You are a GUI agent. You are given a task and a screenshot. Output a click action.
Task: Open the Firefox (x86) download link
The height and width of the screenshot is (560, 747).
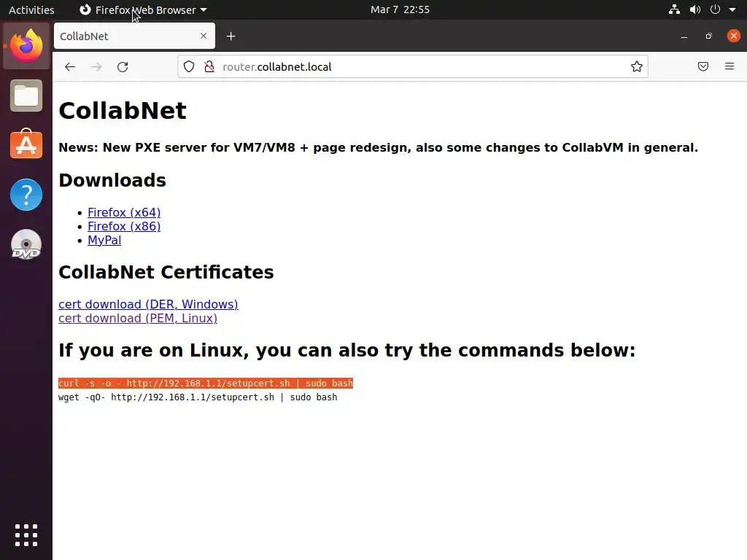(x=124, y=226)
